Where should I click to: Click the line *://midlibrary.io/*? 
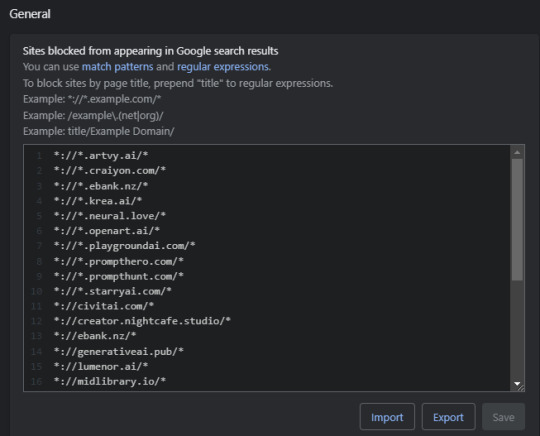point(110,381)
